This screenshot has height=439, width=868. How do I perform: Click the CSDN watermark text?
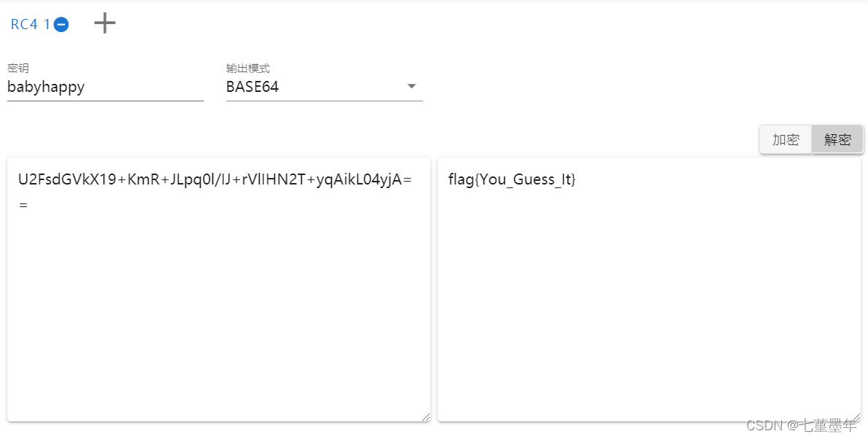tap(801, 425)
